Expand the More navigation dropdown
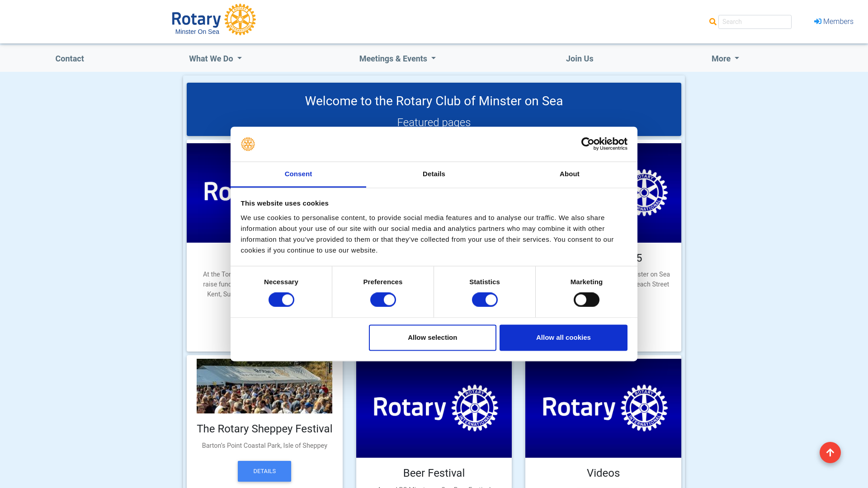Image resolution: width=868 pixels, height=488 pixels. pyautogui.click(x=725, y=59)
